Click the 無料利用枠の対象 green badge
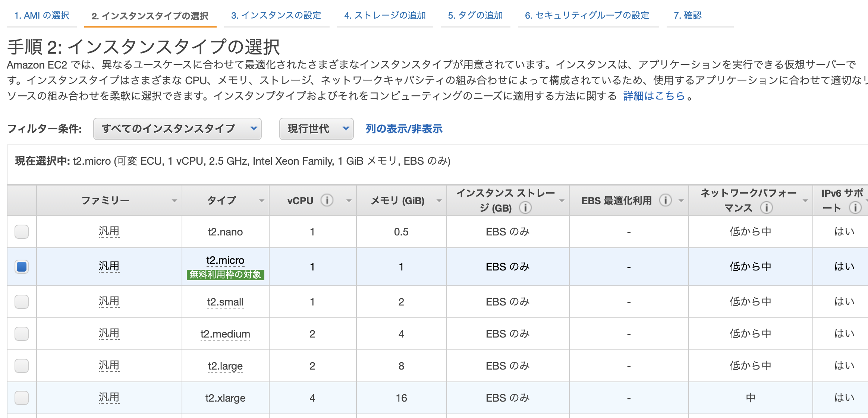 click(x=225, y=275)
